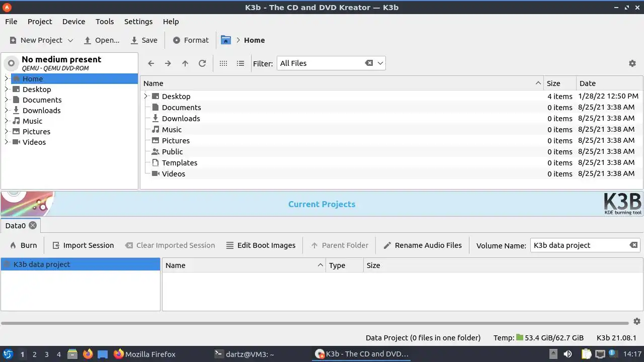Viewport: 644px width, 362px height.
Task: Go back in file browser
Action: point(151,63)
